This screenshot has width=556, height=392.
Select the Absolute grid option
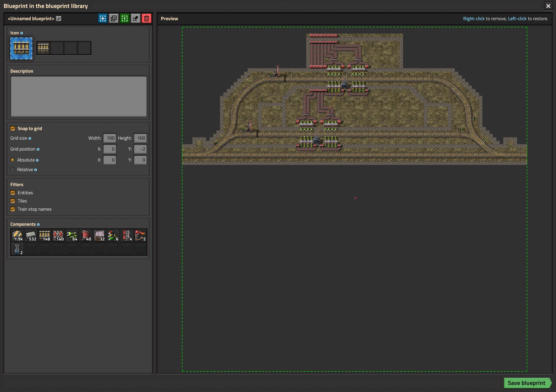point(13,160)
